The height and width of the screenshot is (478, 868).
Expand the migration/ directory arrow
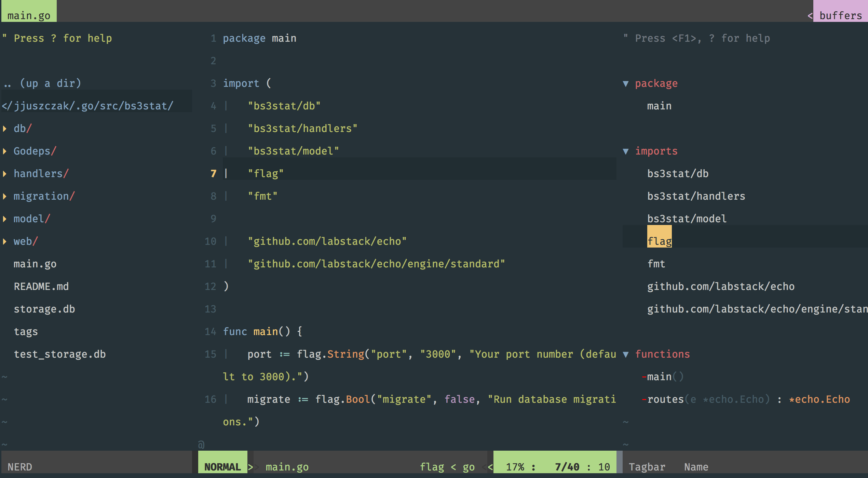click(5, 196)
